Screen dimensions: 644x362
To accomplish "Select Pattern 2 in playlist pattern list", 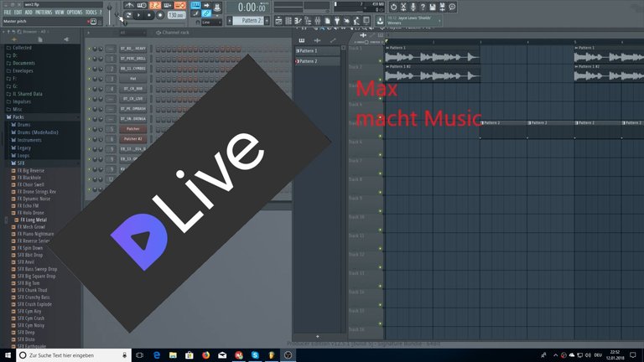I will (x=318, y=61).
